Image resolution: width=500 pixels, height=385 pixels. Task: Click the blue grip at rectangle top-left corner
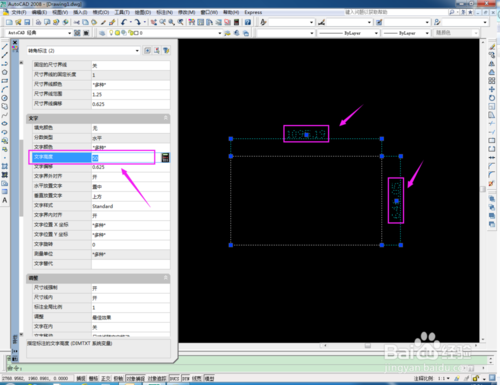[x=231, y=156]
